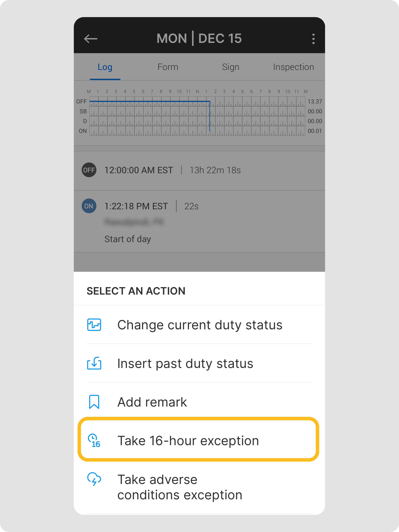
Task: Select the Add remark action
Action: [152, 402]
